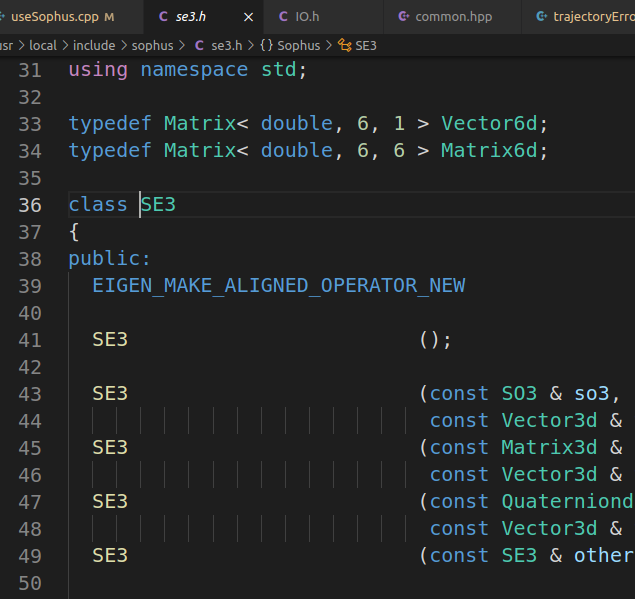Click the 'sophus' breadcrumb folder
The height and width of the screenshot is (599, 635).
[x=153, y=45]
